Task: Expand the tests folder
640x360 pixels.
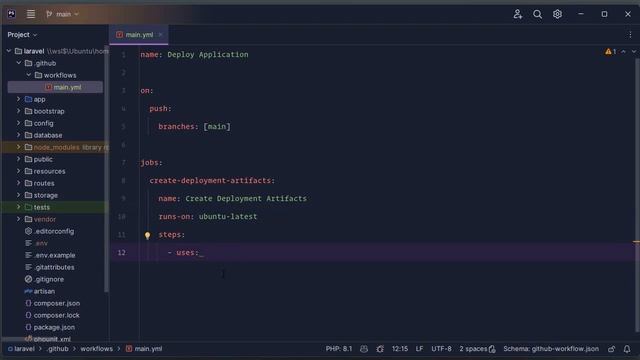Action: click(x=18, y=207)
